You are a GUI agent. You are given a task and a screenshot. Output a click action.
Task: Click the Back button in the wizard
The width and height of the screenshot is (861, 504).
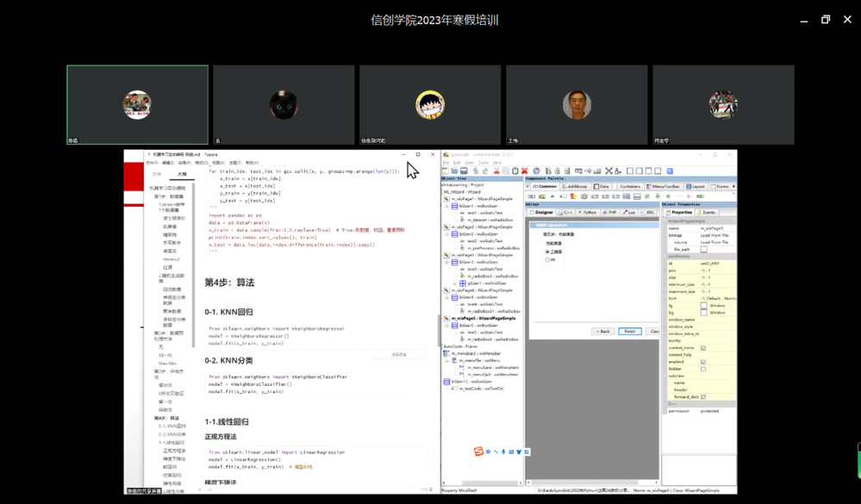coord(602,332)
